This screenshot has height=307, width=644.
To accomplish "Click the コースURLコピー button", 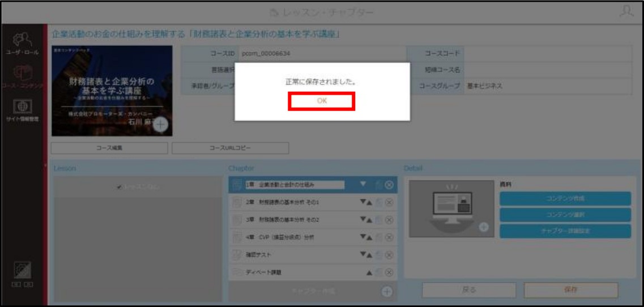I will click(230, 148).
